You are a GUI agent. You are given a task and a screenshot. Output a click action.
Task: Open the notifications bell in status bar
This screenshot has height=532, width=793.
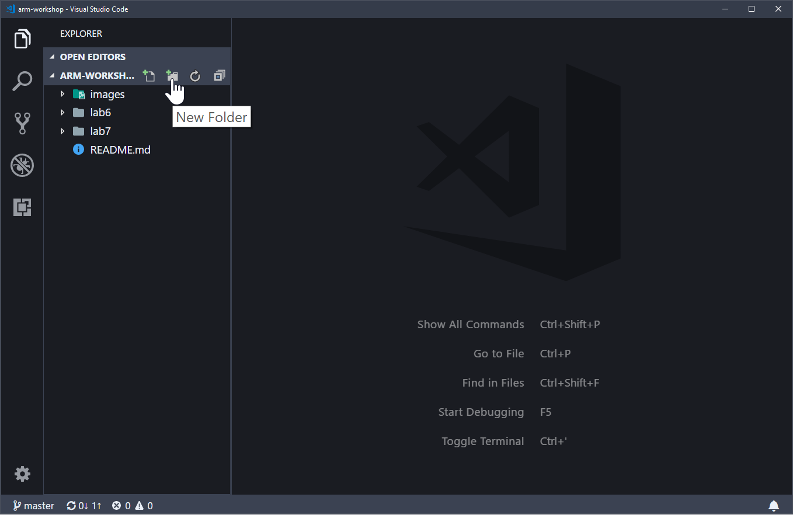coord(774,506)
